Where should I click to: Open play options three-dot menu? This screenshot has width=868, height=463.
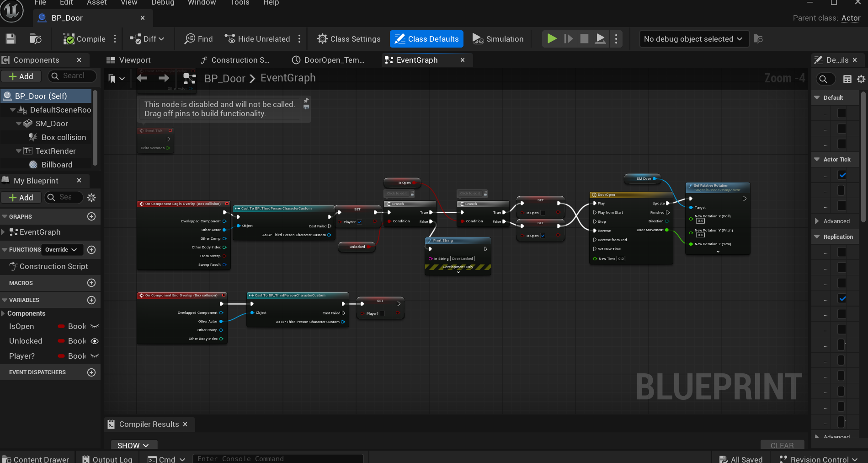point(616,39)
